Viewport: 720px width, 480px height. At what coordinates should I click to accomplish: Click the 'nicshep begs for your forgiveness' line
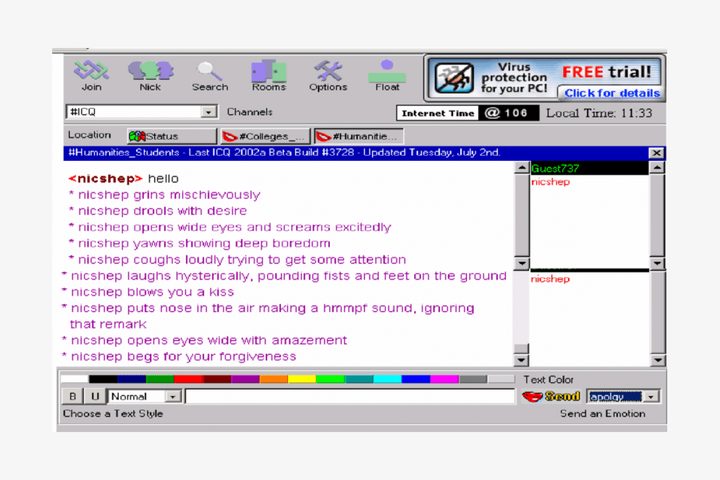(x=179, y=356)
